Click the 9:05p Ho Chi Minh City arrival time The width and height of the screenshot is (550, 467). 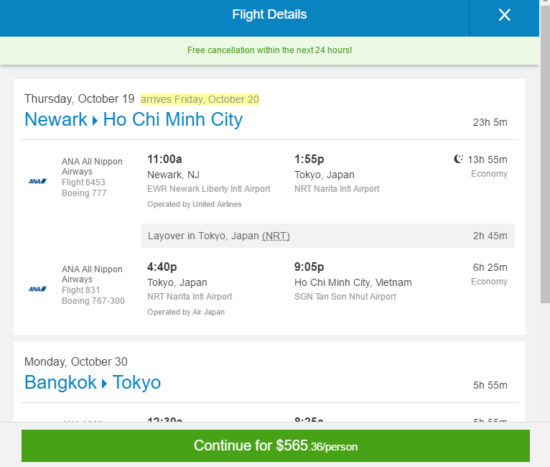(309, 267)
